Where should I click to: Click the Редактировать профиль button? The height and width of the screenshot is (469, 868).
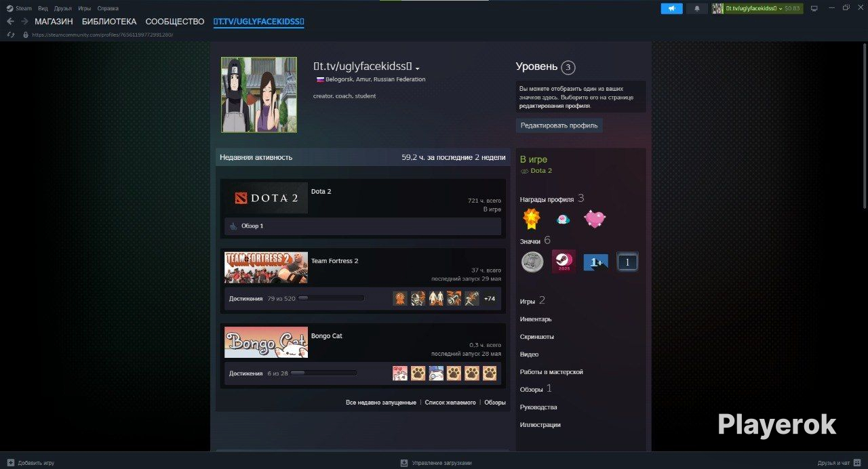[559, 125]
